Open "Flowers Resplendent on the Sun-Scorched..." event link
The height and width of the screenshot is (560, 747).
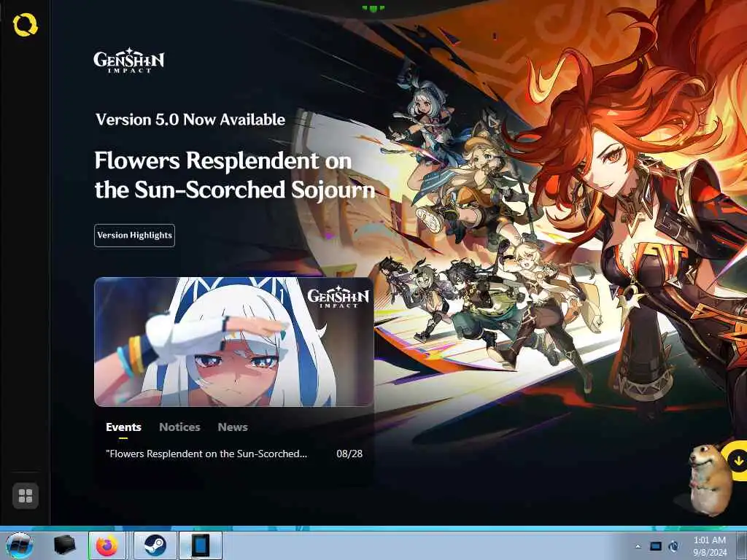coord(206,454)
